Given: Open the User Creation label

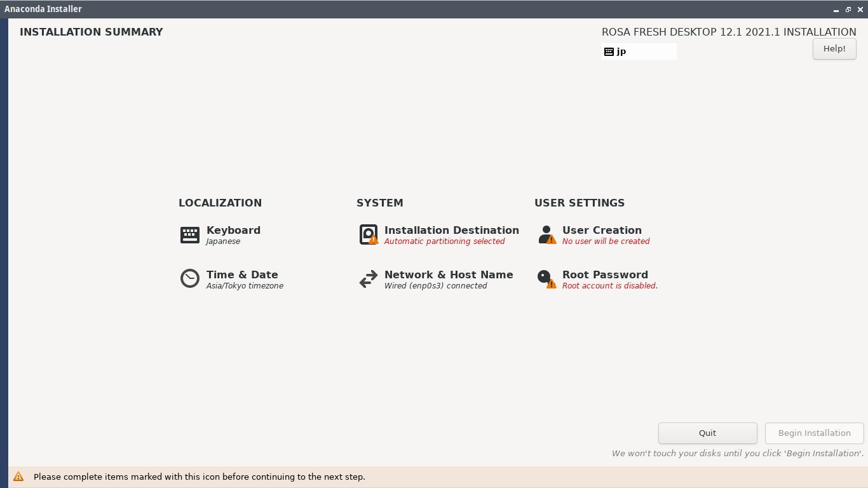Looking at the screenshot, I should (602, 230).
